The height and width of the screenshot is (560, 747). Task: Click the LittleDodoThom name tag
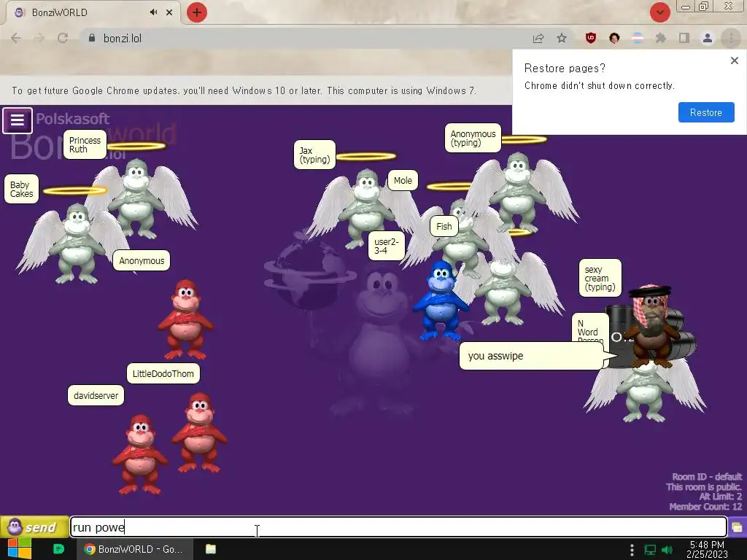163,373
